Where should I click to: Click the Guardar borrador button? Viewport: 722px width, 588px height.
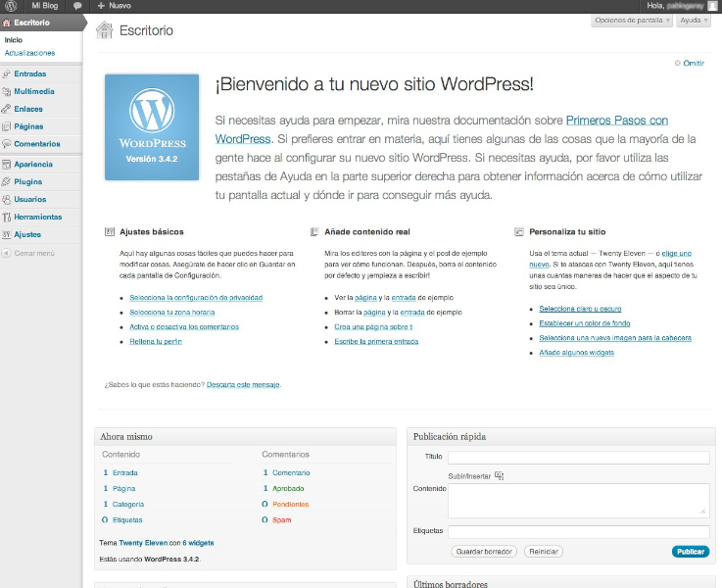(x=484, y=552)
